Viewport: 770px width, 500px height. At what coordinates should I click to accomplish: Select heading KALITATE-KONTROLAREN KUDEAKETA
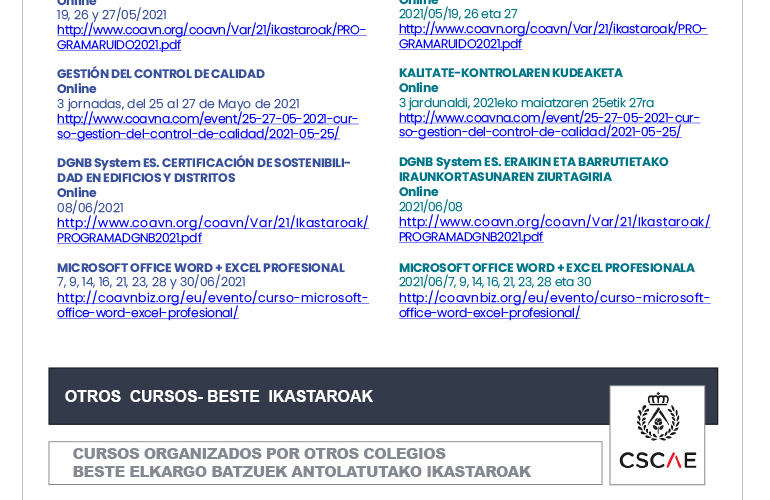pos(511,73)
